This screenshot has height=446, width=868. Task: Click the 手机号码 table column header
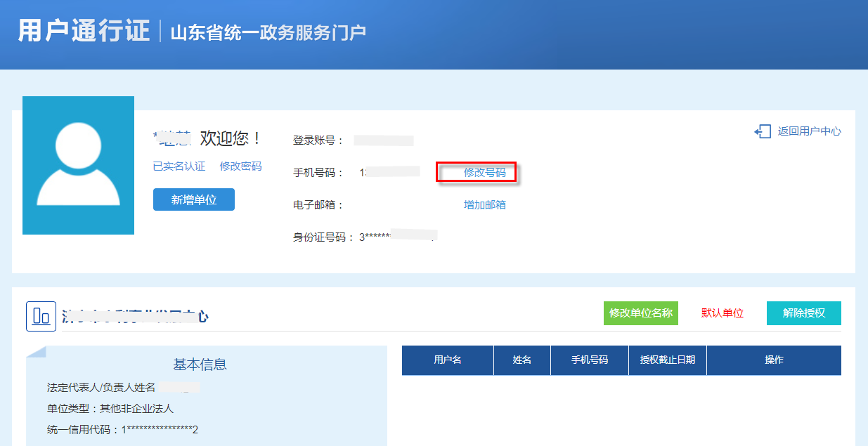coord(590,360)
